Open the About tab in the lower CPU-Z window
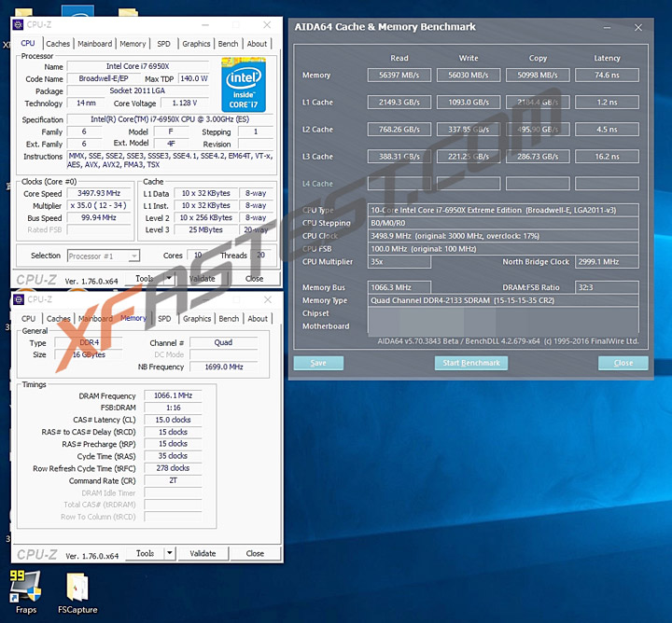This screenshot has height=623, width=672. click(x=258, y=319)
